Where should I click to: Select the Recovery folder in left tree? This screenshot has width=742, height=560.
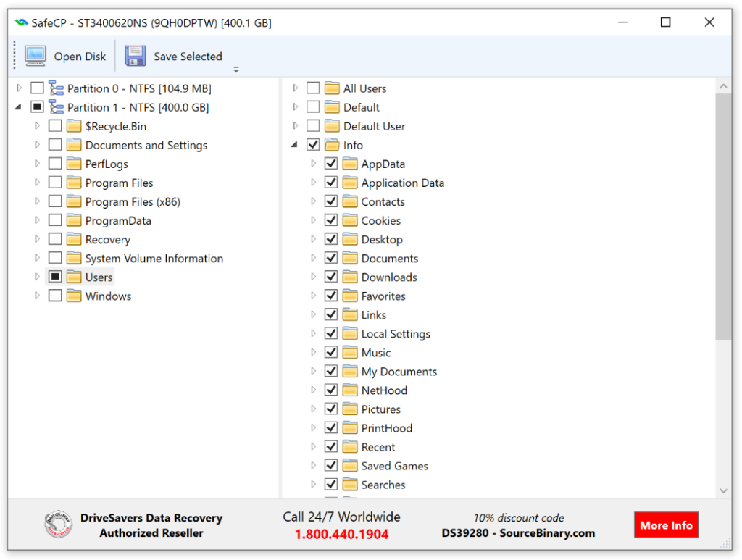tap(107, 239)
